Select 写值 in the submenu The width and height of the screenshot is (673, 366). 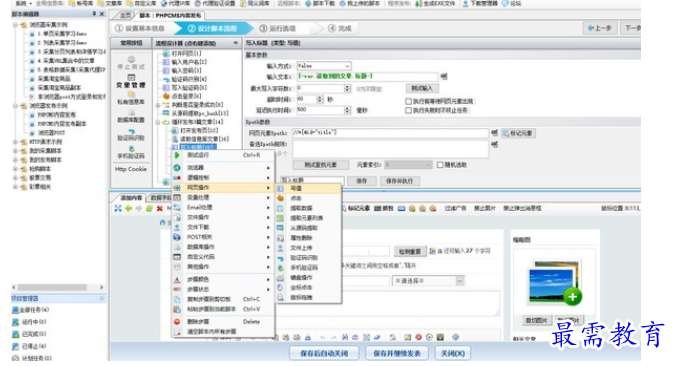tap(309, 188)
